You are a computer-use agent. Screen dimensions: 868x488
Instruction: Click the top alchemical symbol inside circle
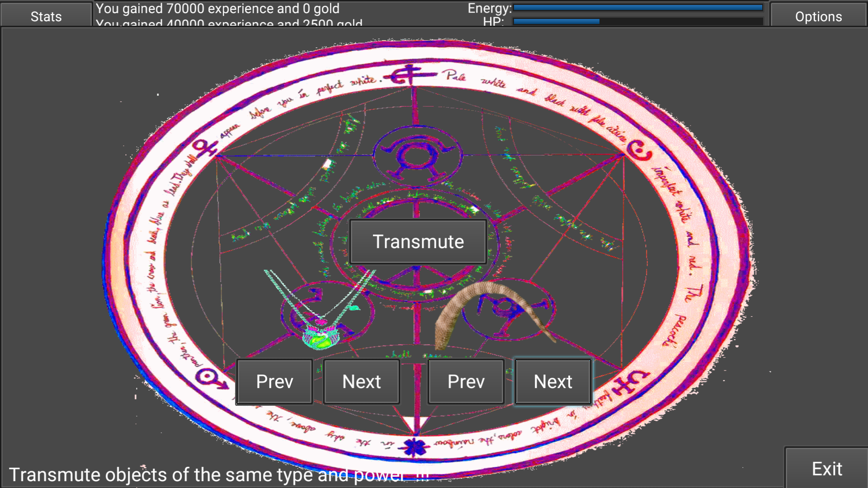pyautogui.click(x=417, y=157)
